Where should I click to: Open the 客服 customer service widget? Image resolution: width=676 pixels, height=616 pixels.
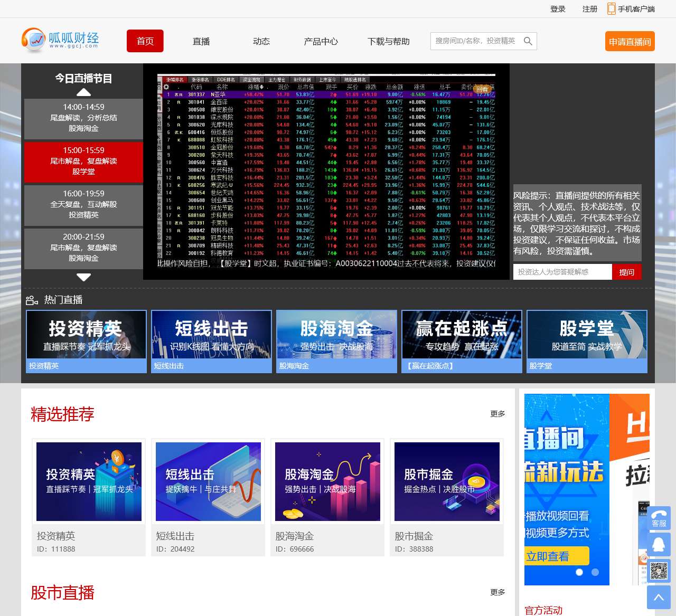tap(659, 518)
